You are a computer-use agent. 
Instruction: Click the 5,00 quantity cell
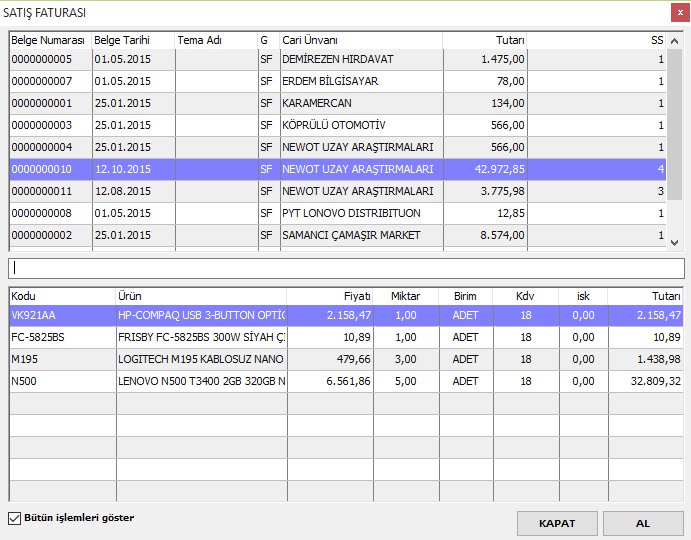406,382
